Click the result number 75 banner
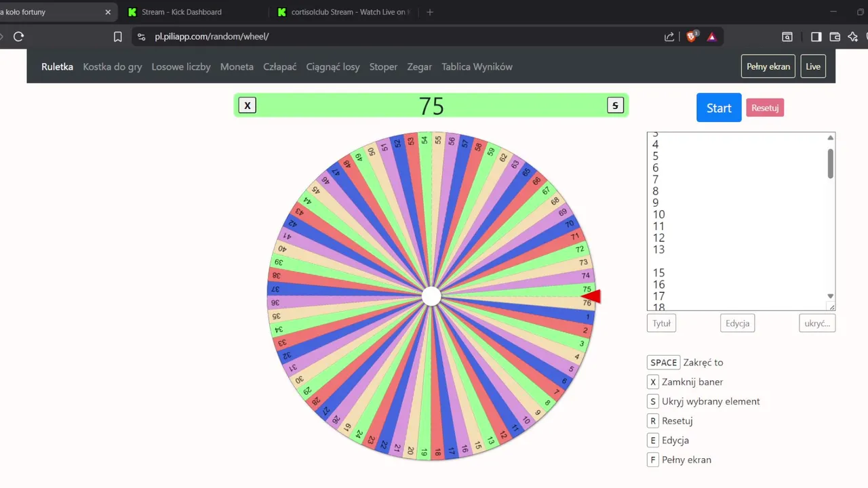Viewport: 868px width, 488px height. coord(431,106)
